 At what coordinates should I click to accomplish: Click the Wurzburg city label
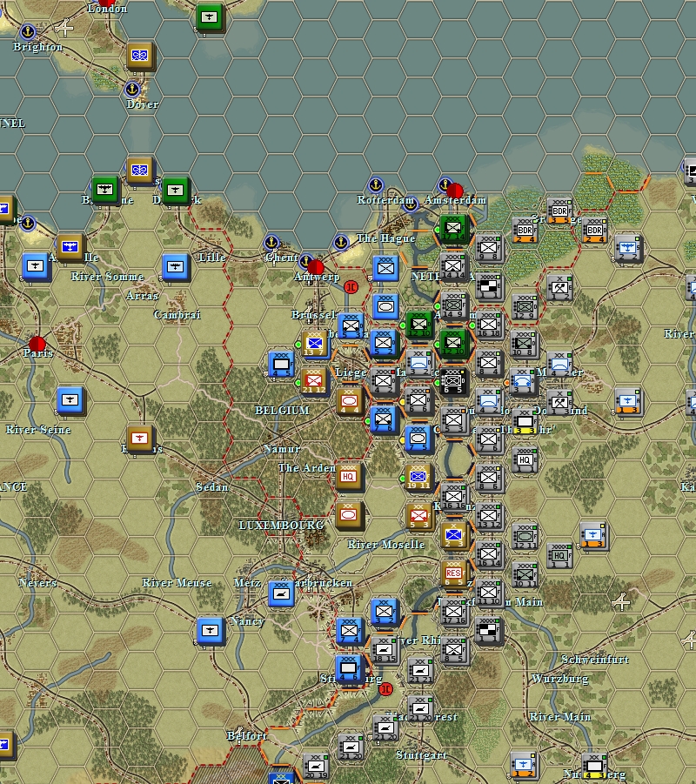(559, 679)
